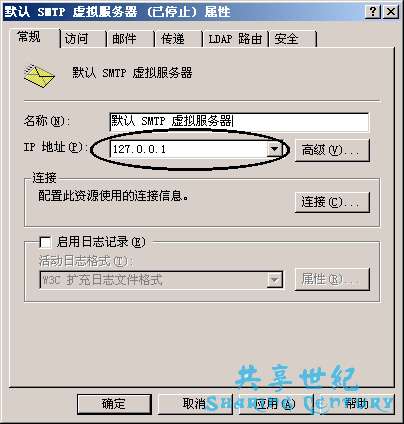Click into the 名称 text field
This screenshot has width=404, height=424.
pos(239,122)
